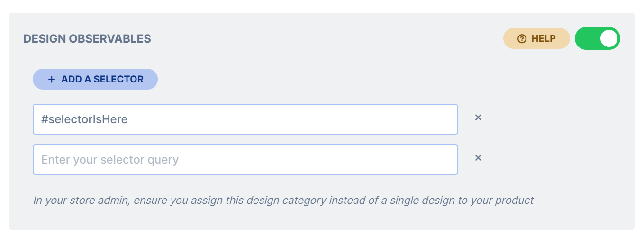Focus the #selectorIsHere input field
The height and width of the screenshot is (237, 644).
245,119
